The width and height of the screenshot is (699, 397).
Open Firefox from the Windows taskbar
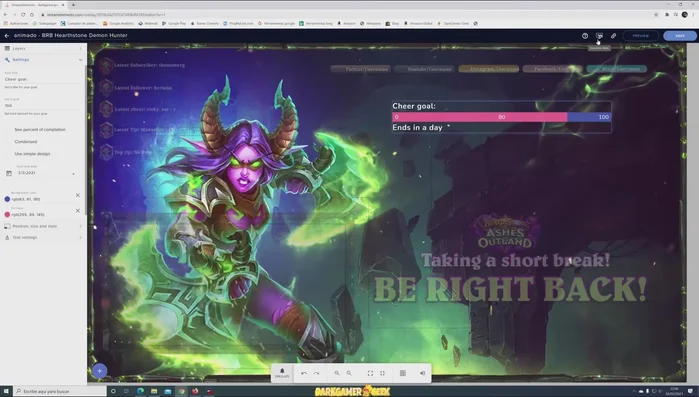[195, 391]
